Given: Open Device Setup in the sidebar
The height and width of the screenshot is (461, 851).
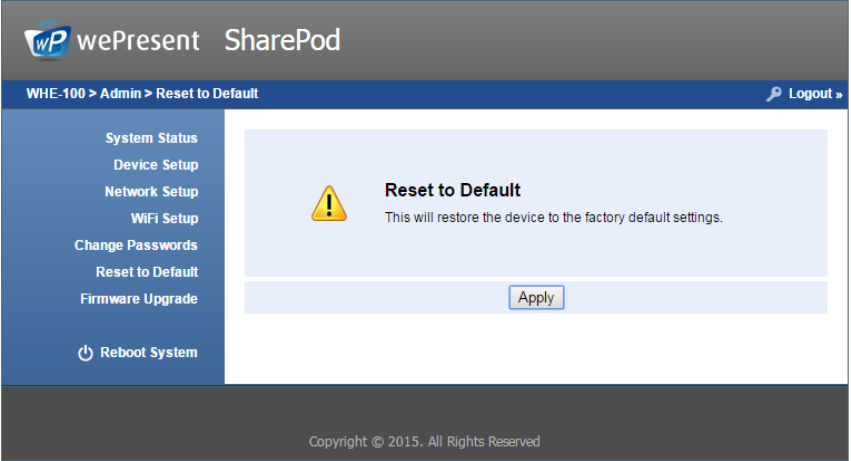Looking at the screenshot, I should (156, 165).
